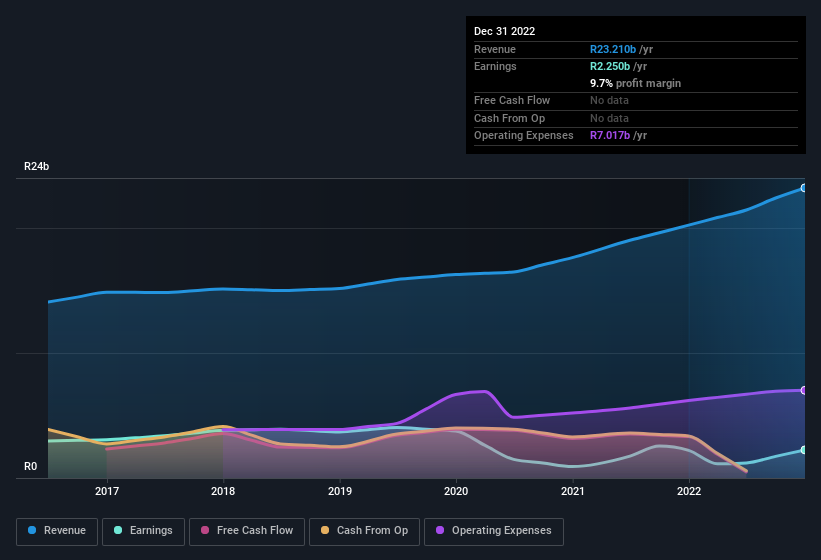Click the 2018 x-axis label
Screen dimensions: 821x560
(x=223, y=491)
